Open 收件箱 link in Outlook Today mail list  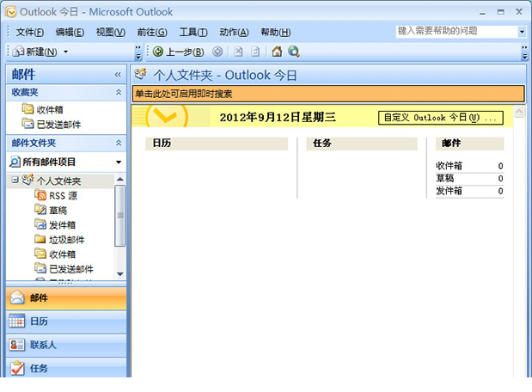click(449, 166)
